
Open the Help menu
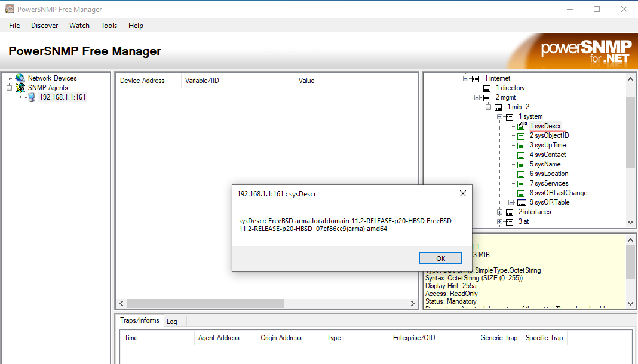click(136, 26)
